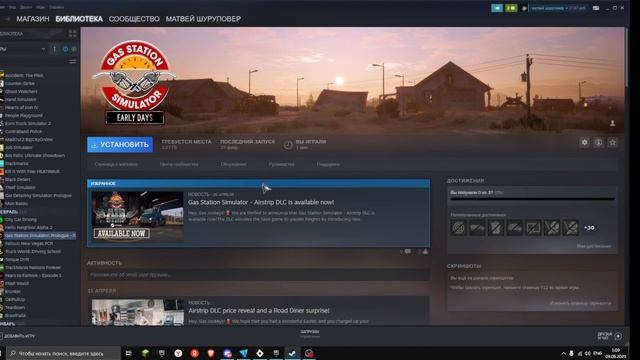The image size is (640, 360).
Task: Open the СООБЩЕСТВО community tab
Action: point(134,19)
